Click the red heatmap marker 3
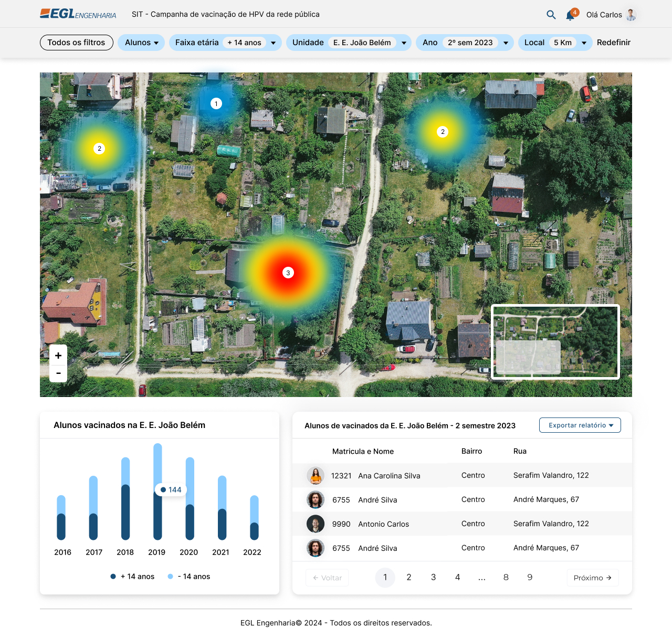The image size is (672, 637). [x=288, y=273]
